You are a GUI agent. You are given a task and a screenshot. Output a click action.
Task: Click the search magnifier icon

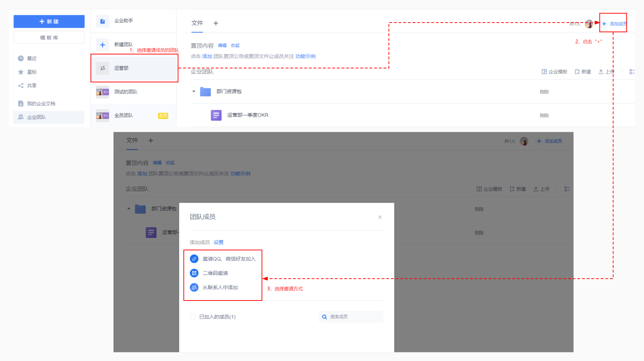click(324, 317)
